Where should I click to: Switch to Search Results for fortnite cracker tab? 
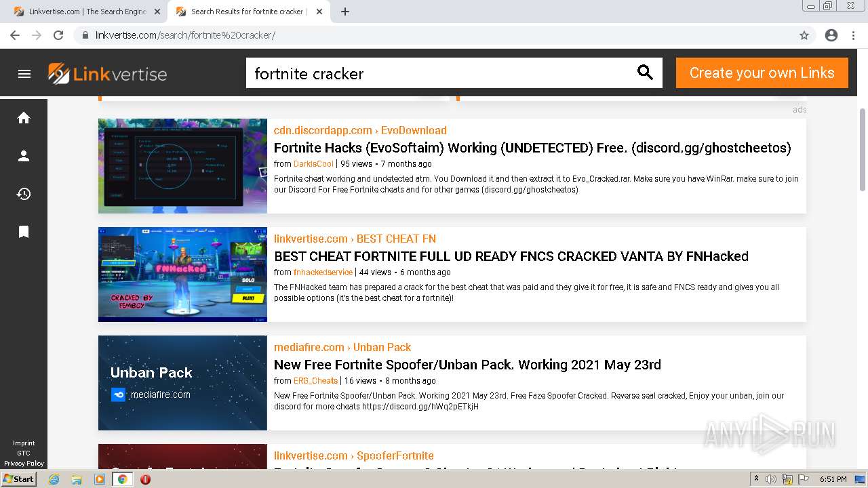pyautogui.click(x=248, y=12)
